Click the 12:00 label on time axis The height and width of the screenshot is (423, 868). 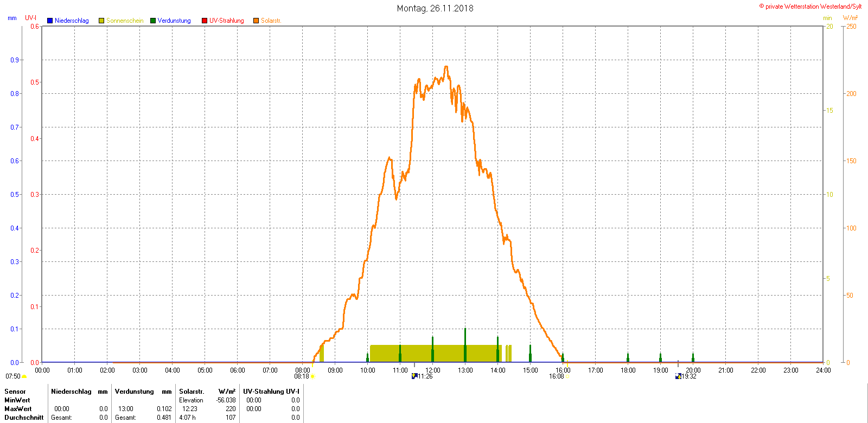click(433, 370)
